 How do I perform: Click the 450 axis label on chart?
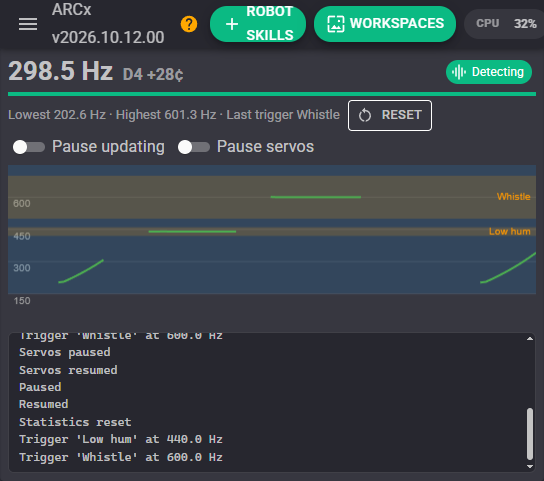[x=22, y=236]
